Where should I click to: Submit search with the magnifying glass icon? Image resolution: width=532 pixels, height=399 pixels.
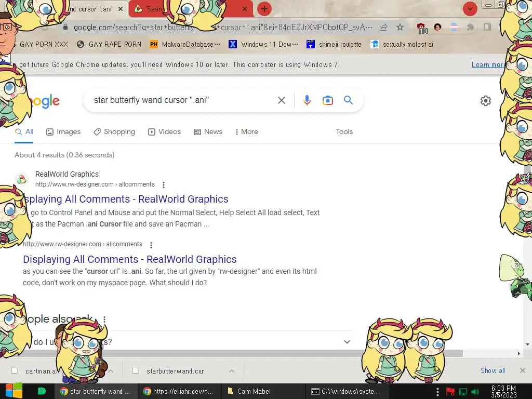point(348,100)
